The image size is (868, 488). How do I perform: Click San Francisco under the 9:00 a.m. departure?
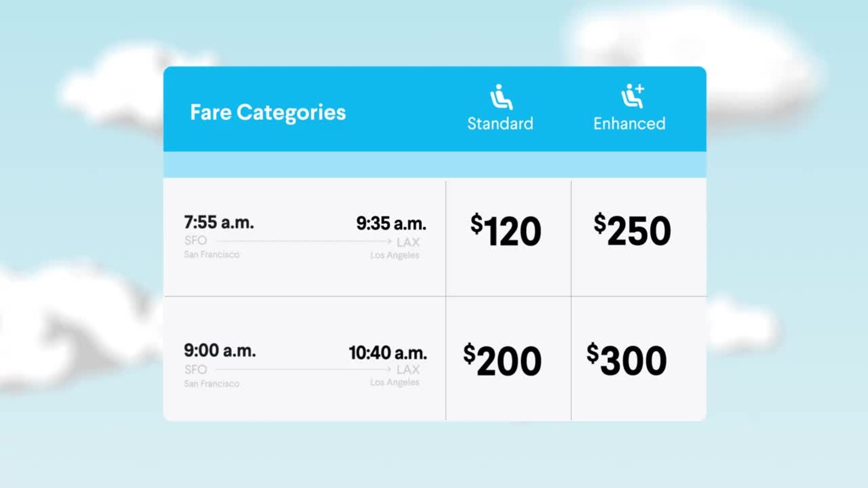tap(212, 384)
